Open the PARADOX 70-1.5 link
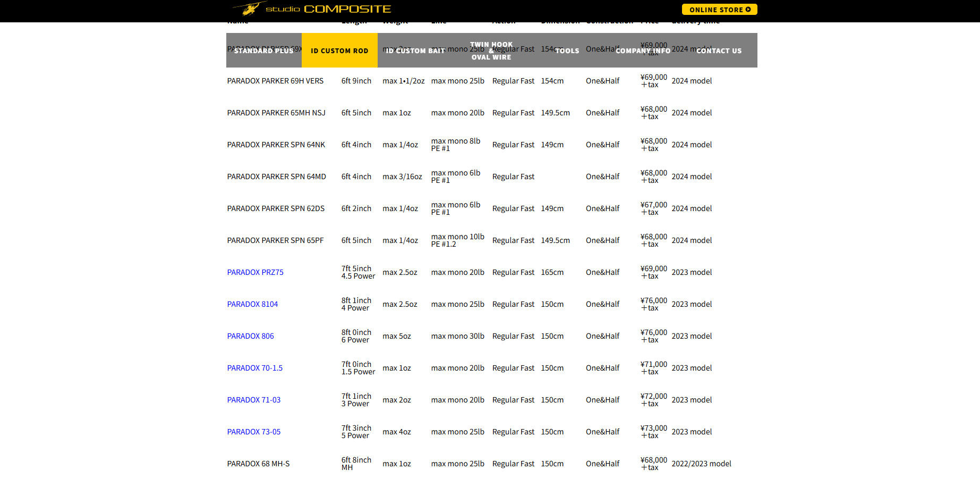Image resolution: width=980 pixels, height=478 pixels. click(255, 368)
